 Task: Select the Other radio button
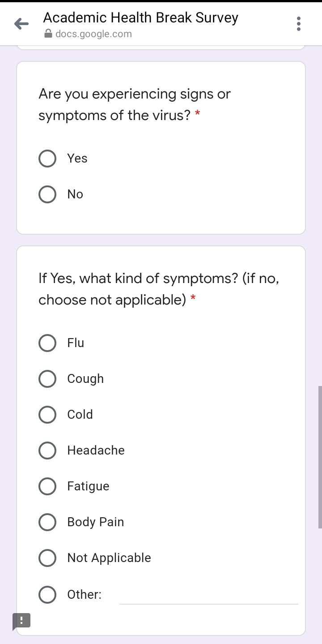47,595
